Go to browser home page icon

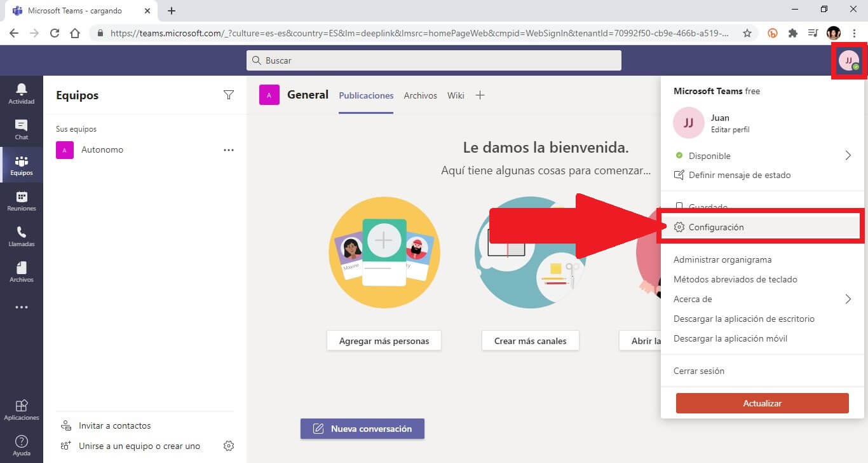tap(75, 33)
